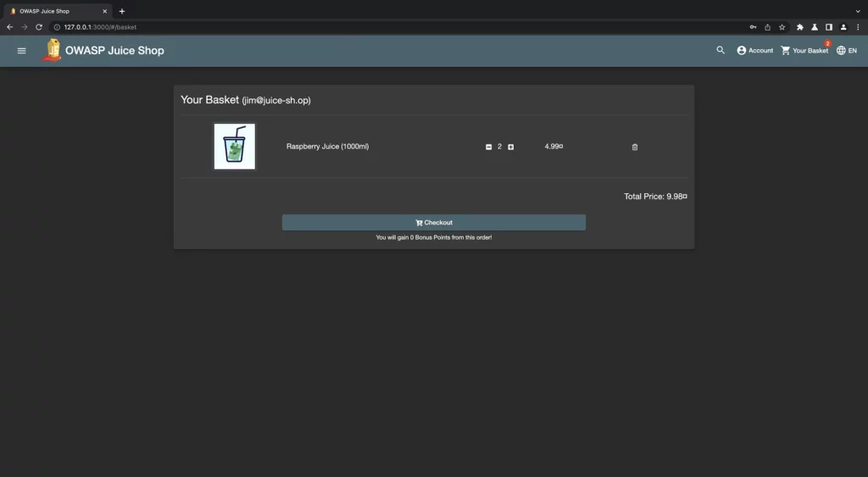Expand the tab search chevron
This screenshot has width=868, height=477.
(858, 11)
